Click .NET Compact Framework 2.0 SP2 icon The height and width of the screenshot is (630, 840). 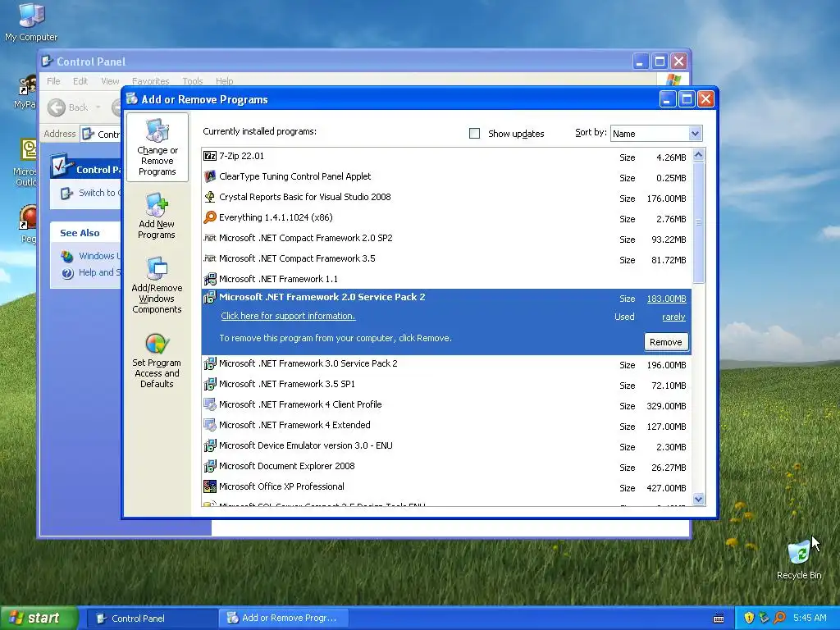[210, 237]
